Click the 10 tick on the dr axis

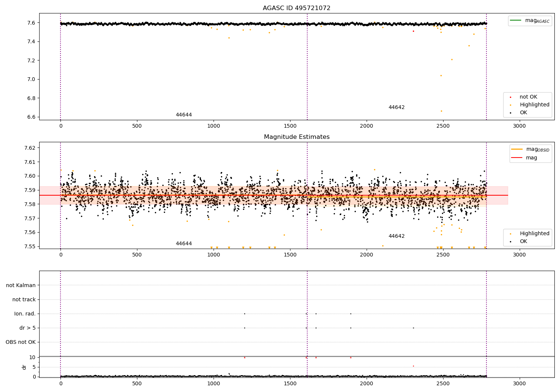[32, 357]
